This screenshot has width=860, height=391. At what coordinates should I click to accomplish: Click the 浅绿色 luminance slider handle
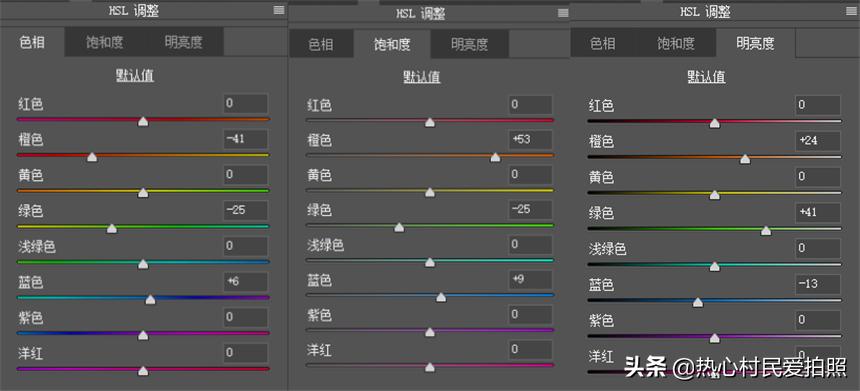click(715, 267)
